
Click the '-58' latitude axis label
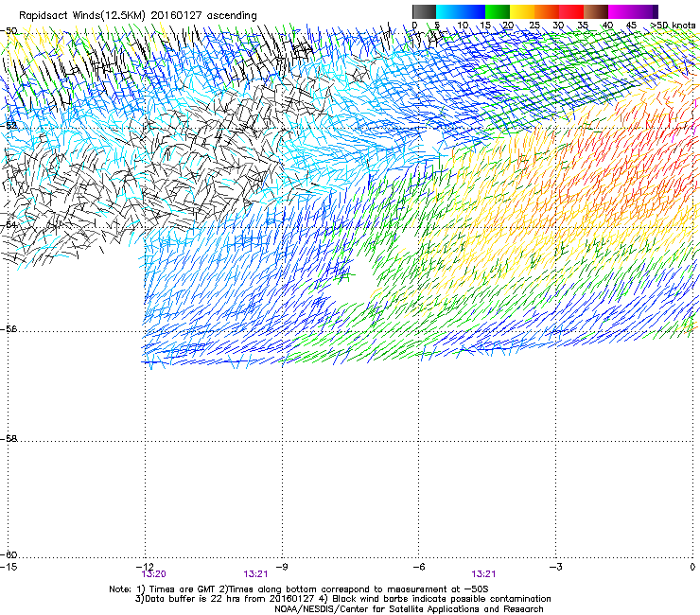click(9, 439)
